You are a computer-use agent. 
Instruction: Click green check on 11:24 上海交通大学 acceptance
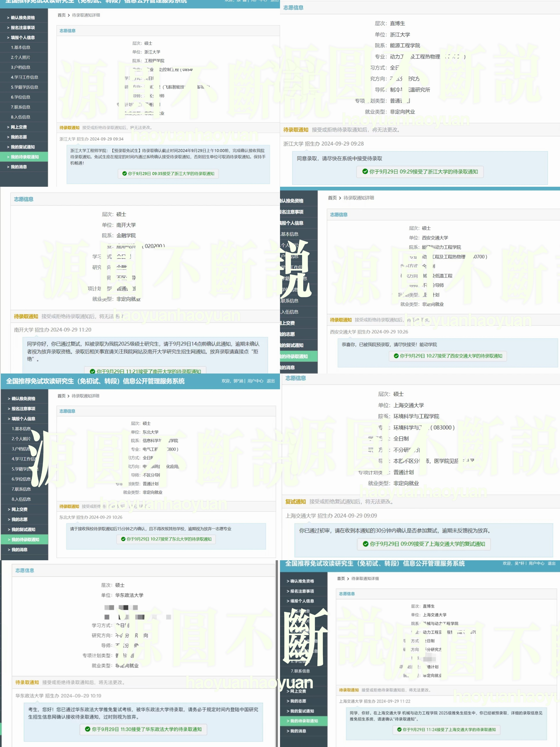[399, 730]
